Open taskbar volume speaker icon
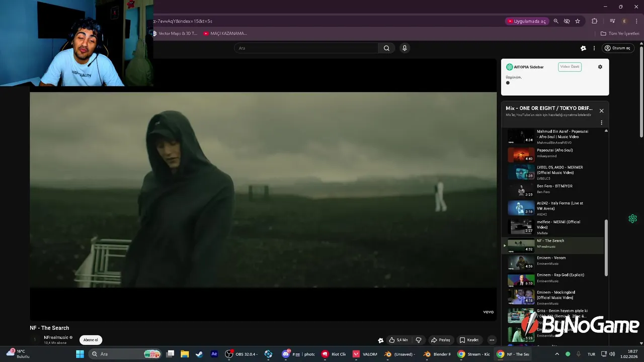Image resolution: width=644 pixels, height=362 pixels. (612, 354)
